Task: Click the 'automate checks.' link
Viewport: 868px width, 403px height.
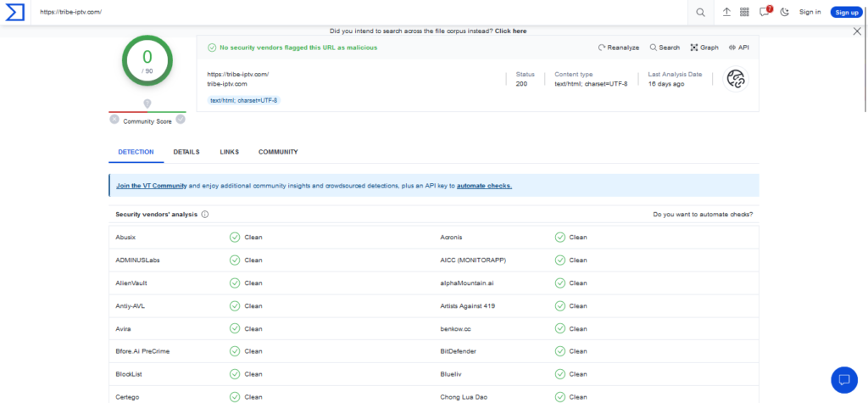Action: click(484, 186)
